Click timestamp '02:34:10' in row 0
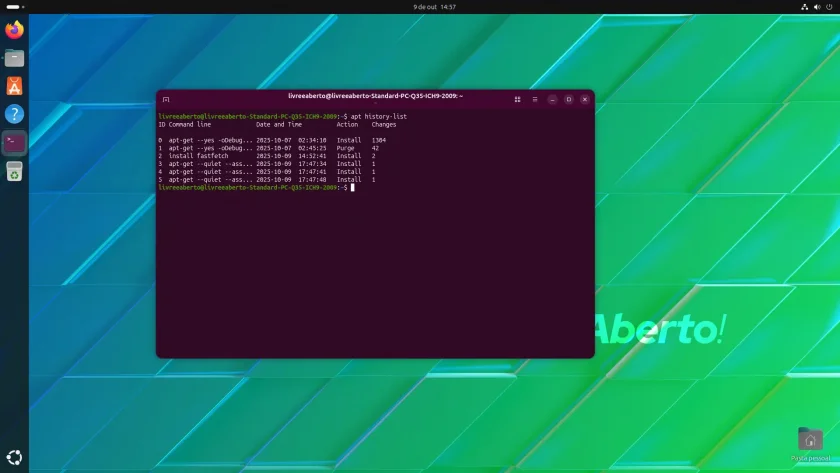840x473 pixels. [312, 140]
